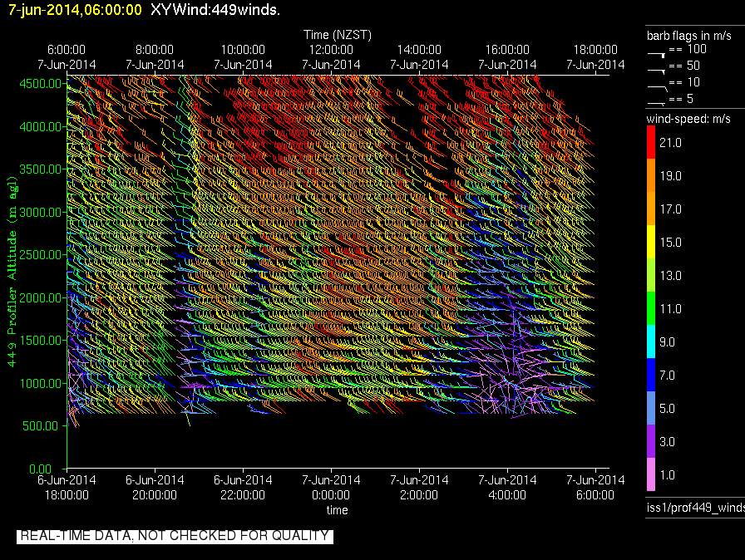
Task: Click the XYWind:449winds title
Action: (215, 10)
